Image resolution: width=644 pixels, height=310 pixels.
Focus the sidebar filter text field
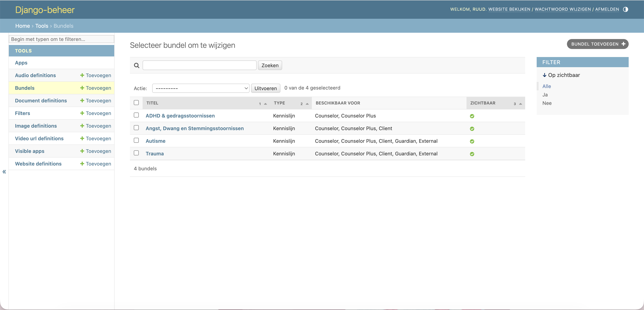62,39
